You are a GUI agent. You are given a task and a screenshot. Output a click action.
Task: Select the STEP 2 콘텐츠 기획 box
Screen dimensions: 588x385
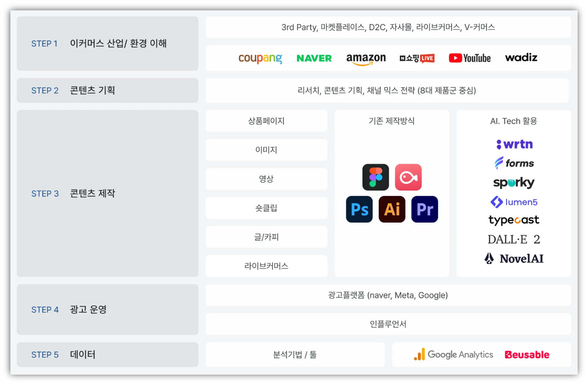(108, 90)
